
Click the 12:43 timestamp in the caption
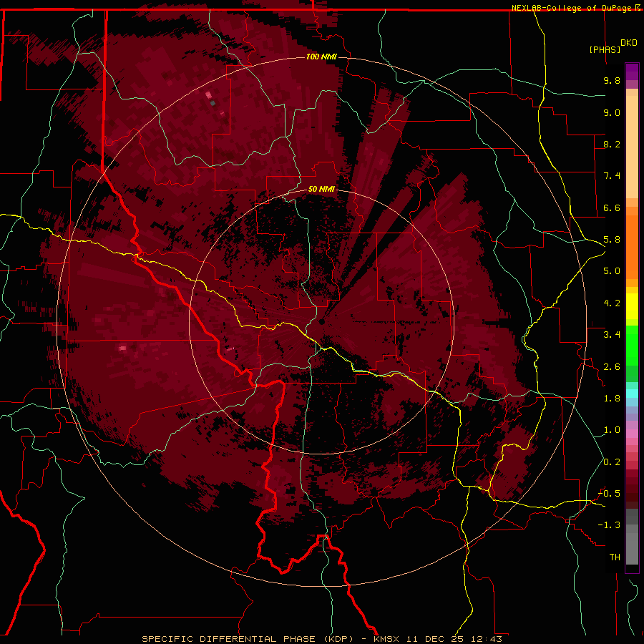pyautogui.click(x=487, y=639)
